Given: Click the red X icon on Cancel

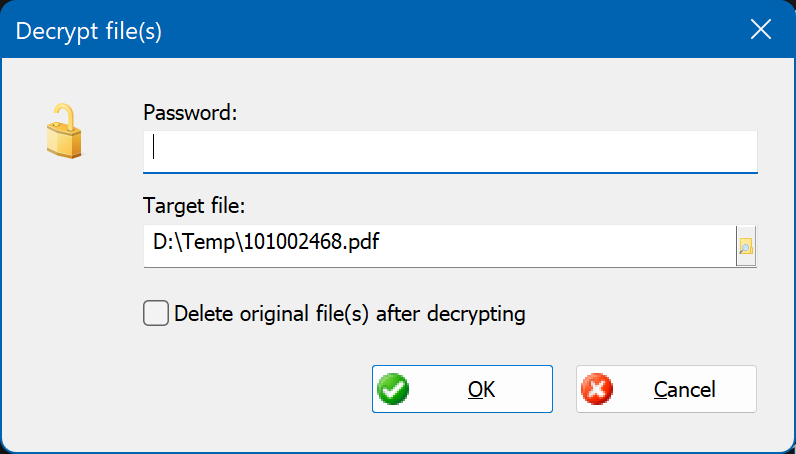Looking at the screenshot, I should pos(597,389).
